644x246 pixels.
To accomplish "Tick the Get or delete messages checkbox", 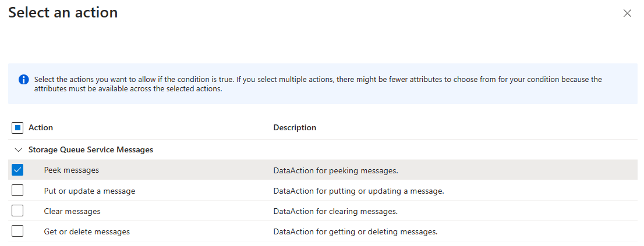I will click(x=17, y=231).
